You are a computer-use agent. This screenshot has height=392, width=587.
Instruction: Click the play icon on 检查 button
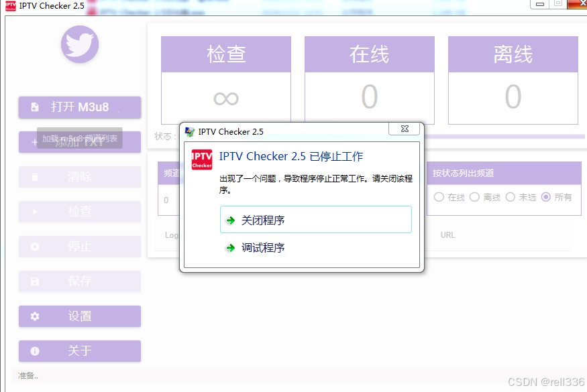pos(35,212)
